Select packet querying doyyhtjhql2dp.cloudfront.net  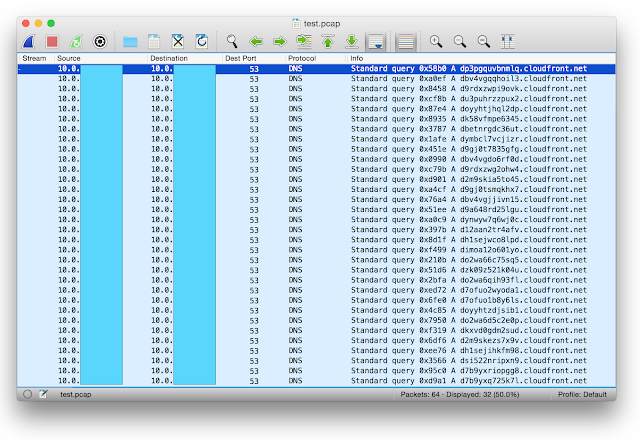[316, 109]
